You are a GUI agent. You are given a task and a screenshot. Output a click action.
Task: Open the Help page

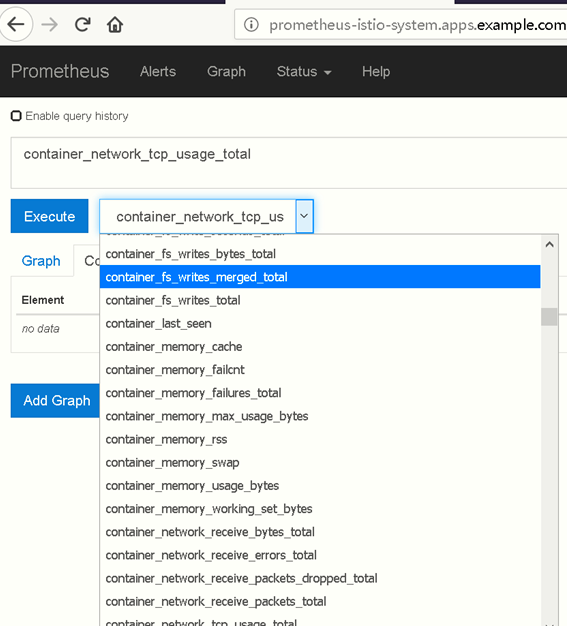click(x=376, y=71)
